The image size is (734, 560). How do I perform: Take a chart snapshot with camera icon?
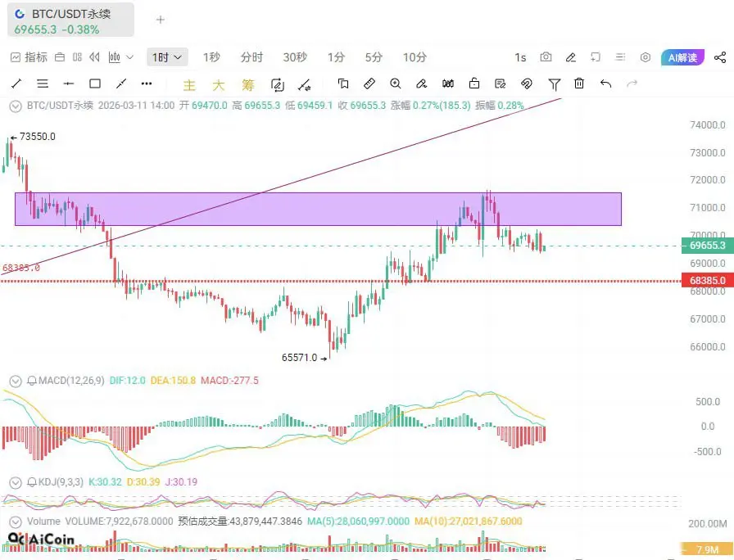[x=546, y=57]
